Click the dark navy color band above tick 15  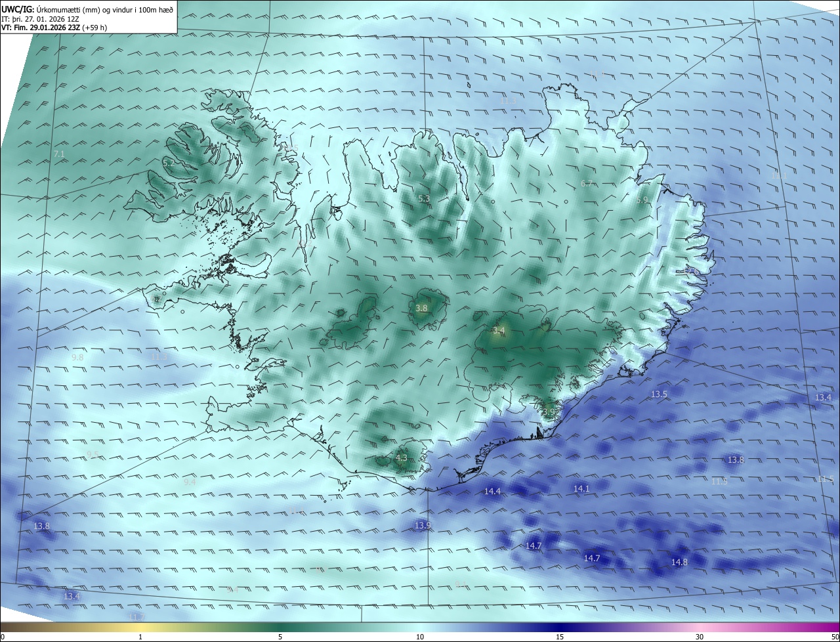560,627
